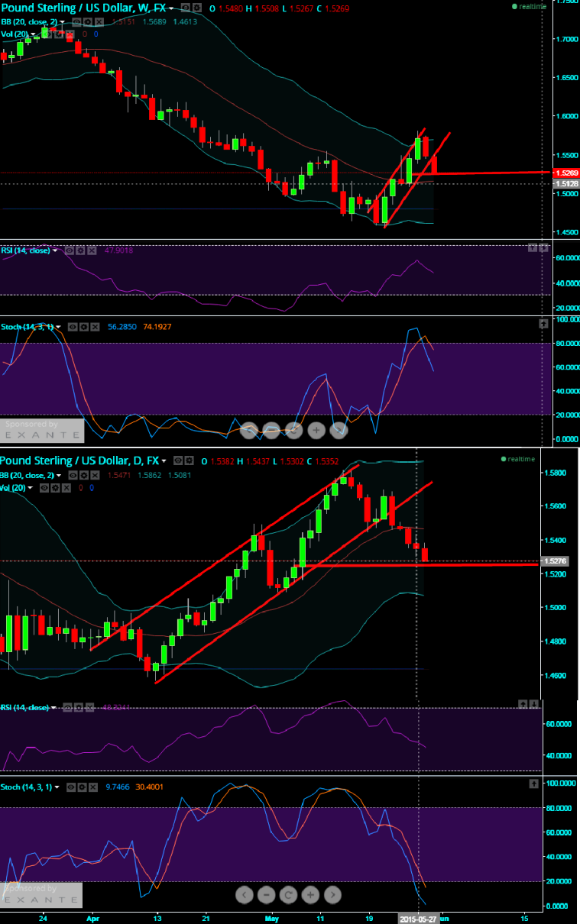Move daily Stoch pane up arrow
Image resolution: width=580 pixels, height=924 pixels.
pos(533,783)
